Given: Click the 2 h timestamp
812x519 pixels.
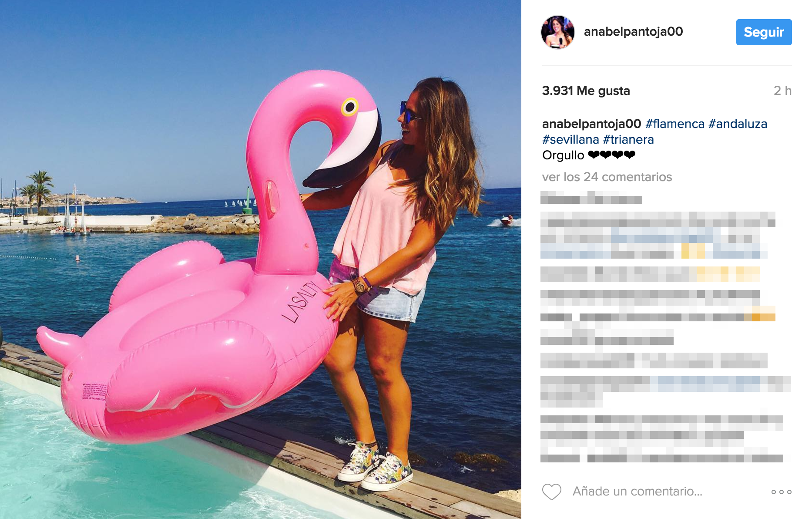Looking at the screenshot, I should point(782,91).
